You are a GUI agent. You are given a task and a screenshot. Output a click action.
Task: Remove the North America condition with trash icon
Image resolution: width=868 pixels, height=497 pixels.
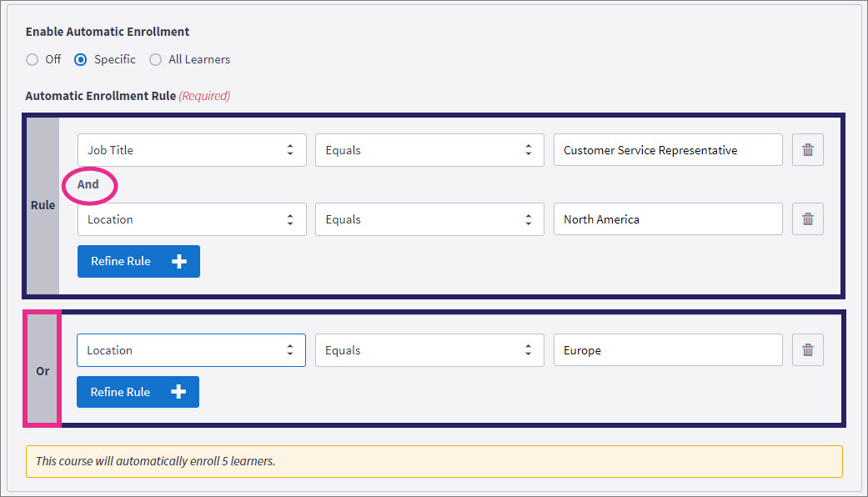807,218
